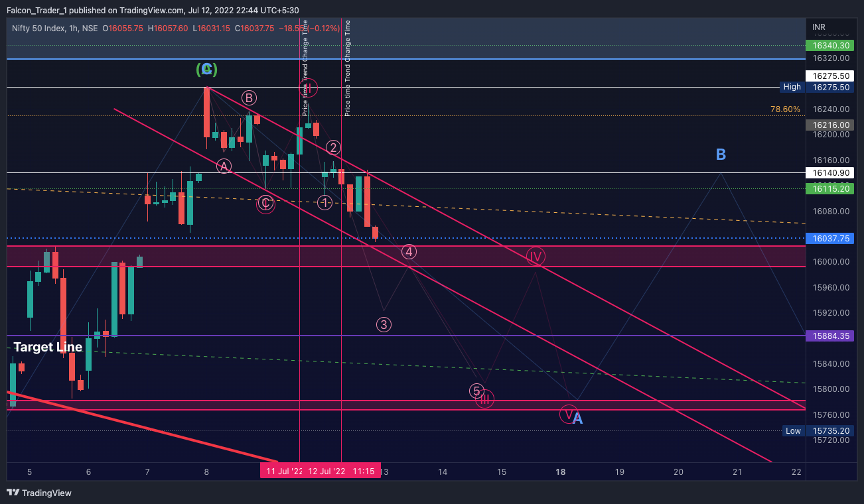Click date 8 on the time axis

coord(206,472)
